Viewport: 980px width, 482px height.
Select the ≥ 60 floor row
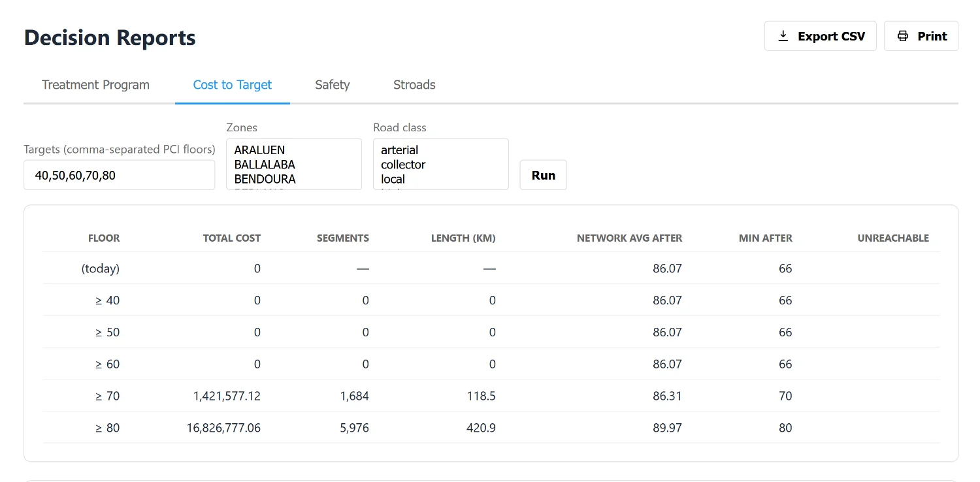coord(491,364)
